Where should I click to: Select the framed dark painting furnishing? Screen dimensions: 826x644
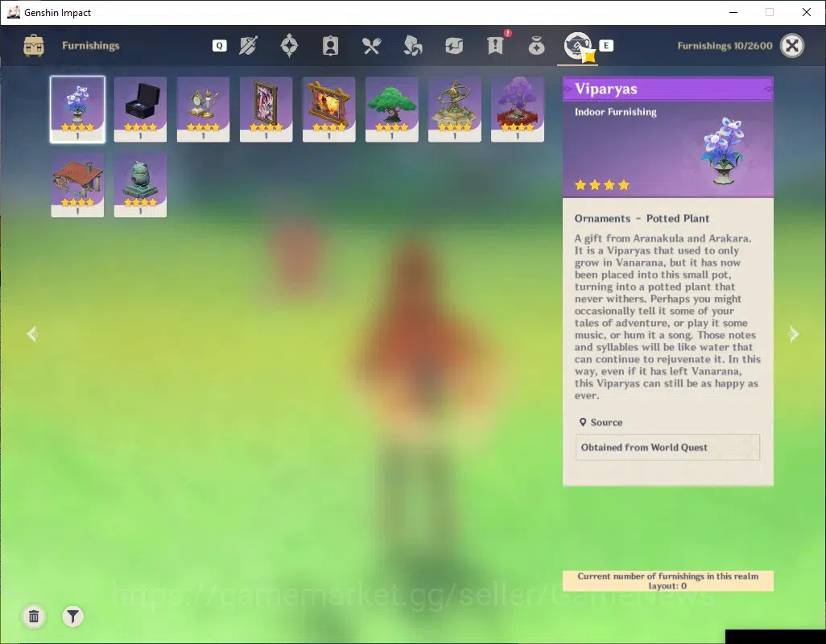tap(266, 109)
